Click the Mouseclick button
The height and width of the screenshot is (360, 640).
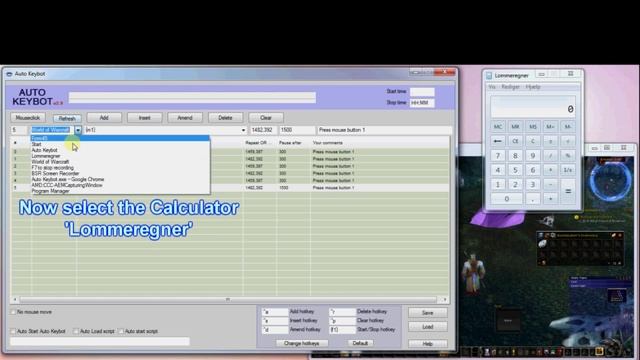coord(28,118)
